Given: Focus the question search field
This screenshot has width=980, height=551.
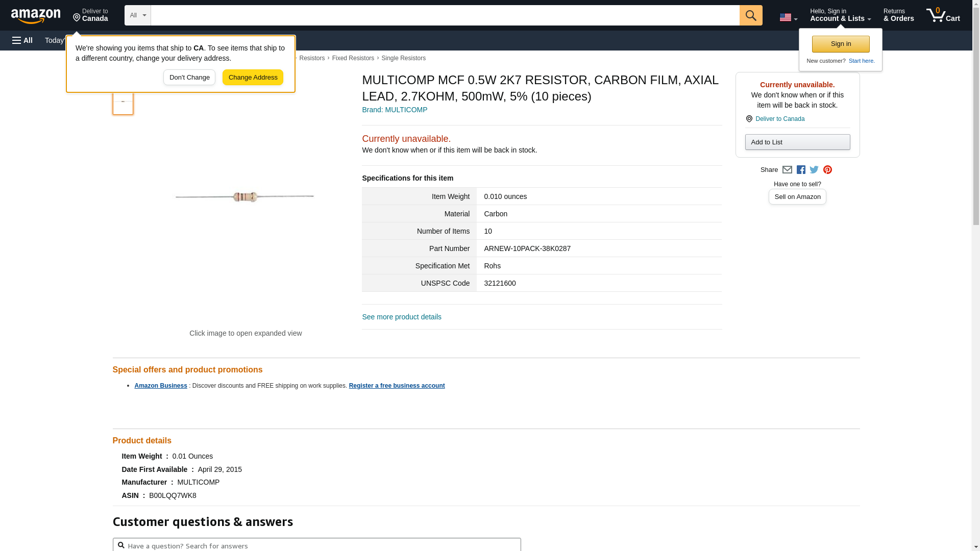Looking at the screenshot, I should pos(322,545).
